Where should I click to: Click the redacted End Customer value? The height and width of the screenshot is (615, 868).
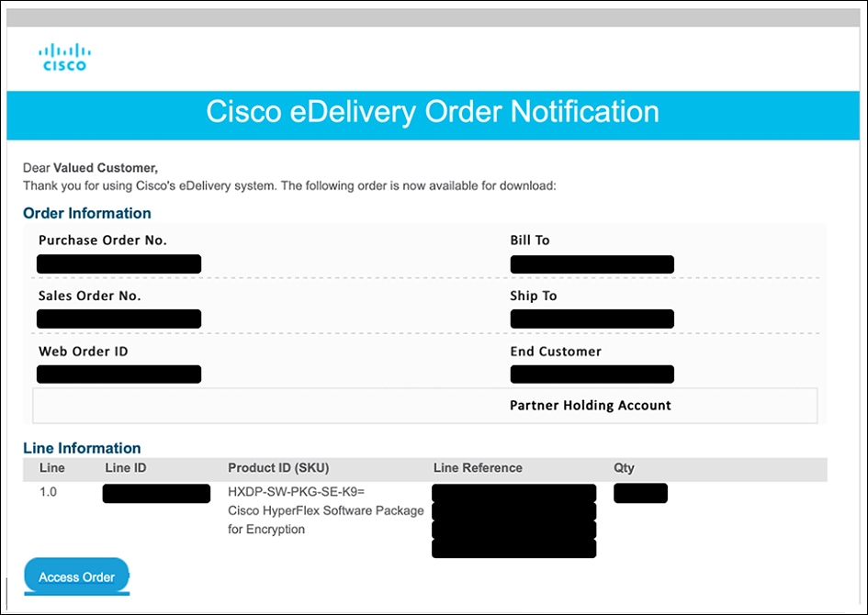click(592, 375)
